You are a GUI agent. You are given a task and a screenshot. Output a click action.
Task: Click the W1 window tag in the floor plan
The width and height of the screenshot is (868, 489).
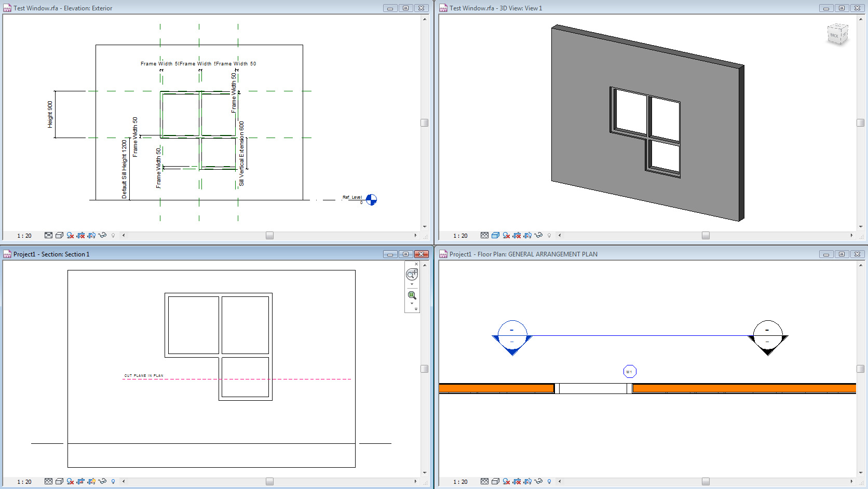pyautogui.click(x=630, y=371)
